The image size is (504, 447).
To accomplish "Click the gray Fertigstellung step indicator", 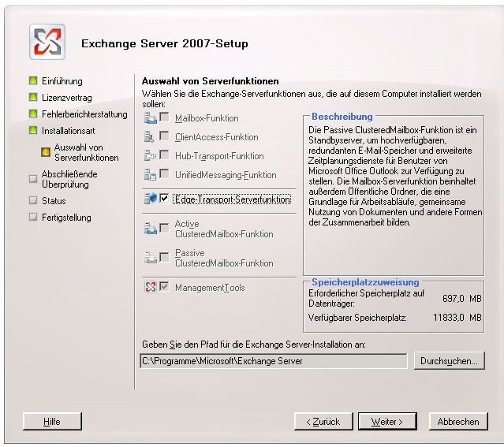I will tap(33, 217).
